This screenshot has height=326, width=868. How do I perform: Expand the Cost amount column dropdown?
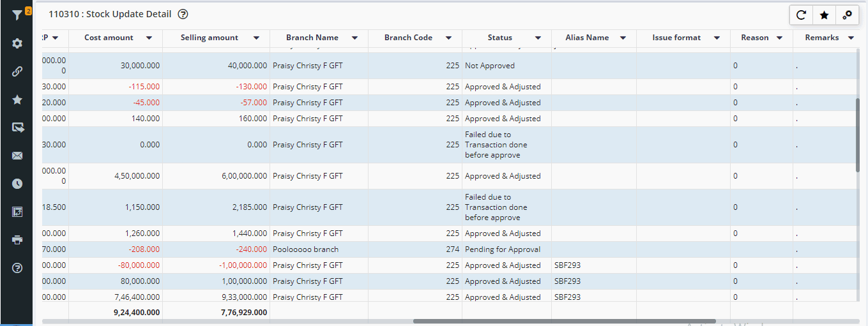pyautogui.click(x=149, y=38)
